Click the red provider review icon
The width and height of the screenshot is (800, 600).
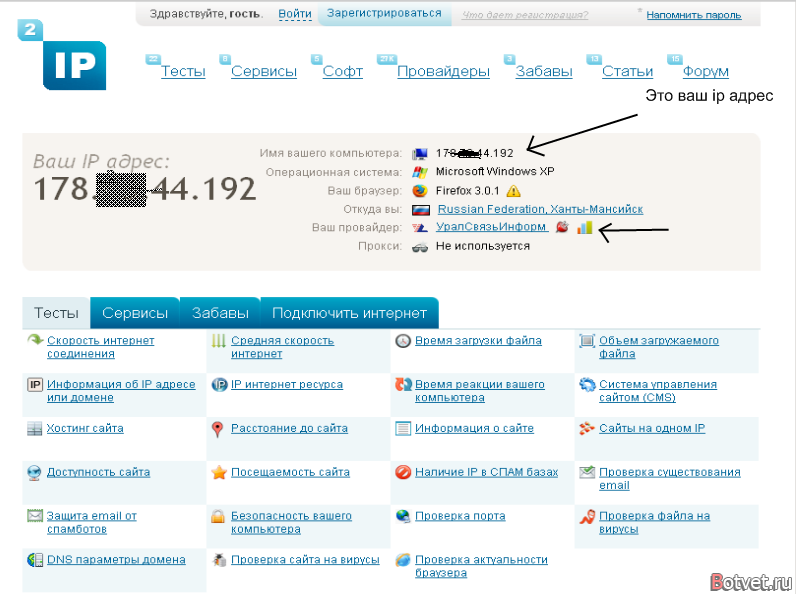click(x=562, y=227)
